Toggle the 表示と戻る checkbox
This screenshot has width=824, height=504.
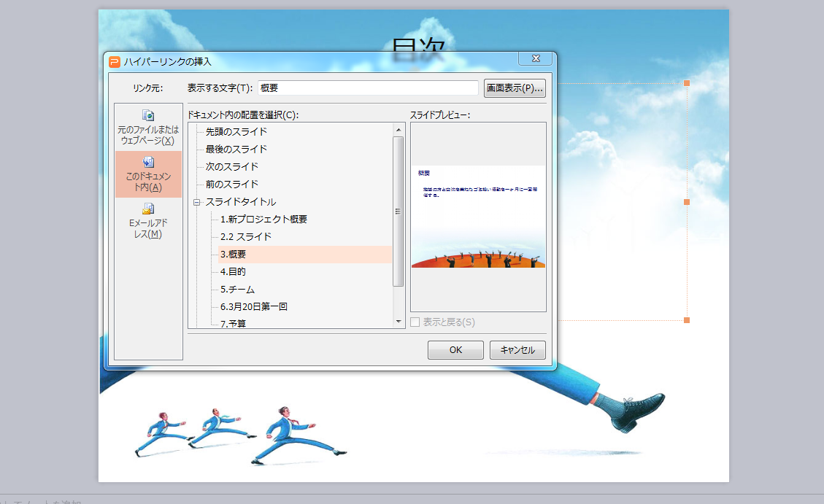click(415, 322)
